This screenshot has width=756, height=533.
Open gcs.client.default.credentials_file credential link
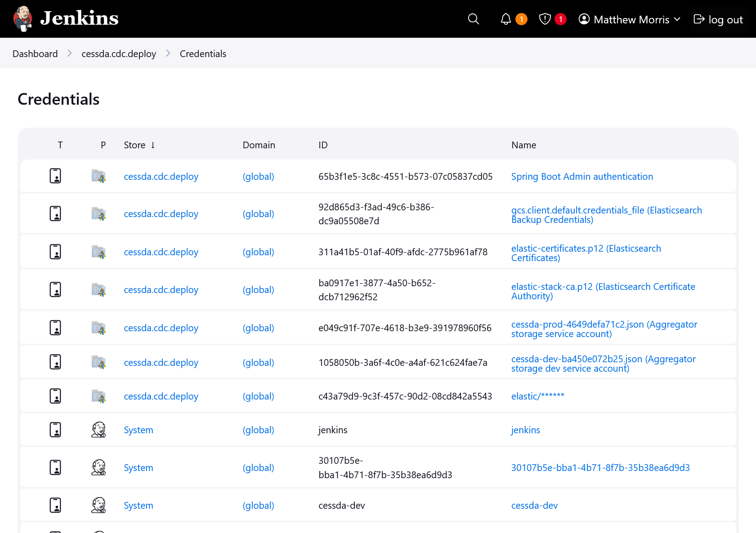point(606,215)
